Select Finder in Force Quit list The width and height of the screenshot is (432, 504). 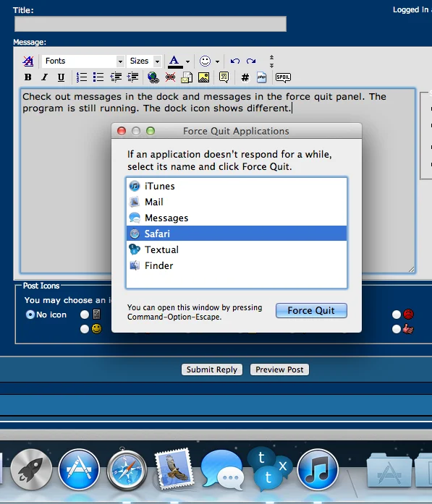[237, 265]
